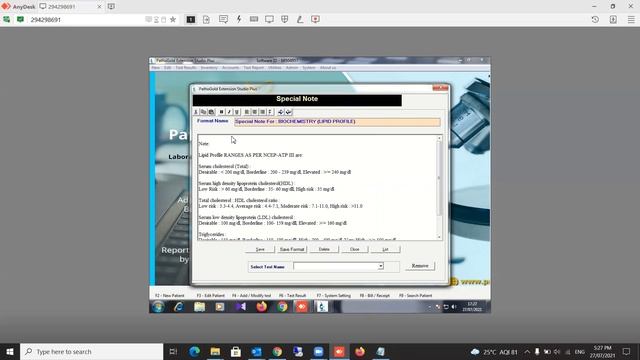Click F2 - New Patient shortcut label
Image resolution: width=640 pixels, height=360 pixels.
pyautogui.click(x=170, y=295)
